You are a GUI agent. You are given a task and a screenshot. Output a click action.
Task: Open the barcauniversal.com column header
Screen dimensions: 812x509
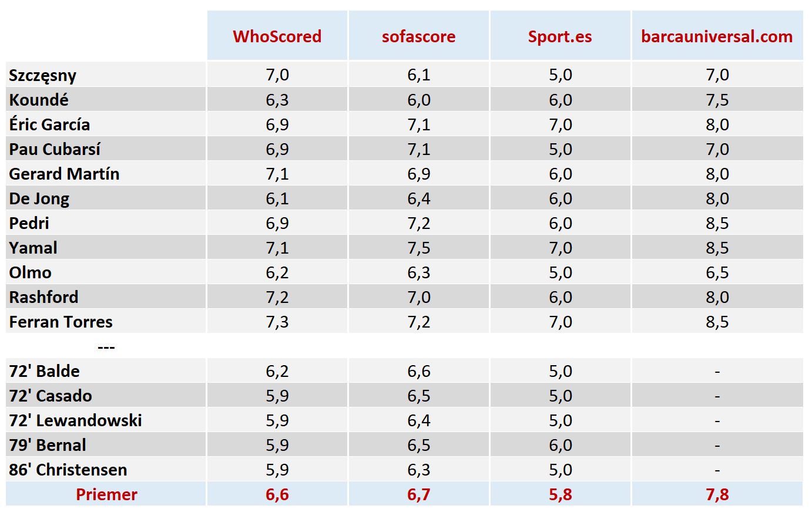(717, 36)
